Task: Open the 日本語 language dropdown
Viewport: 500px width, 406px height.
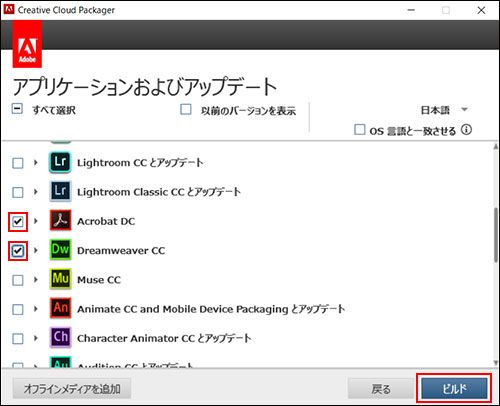Action: tap(444, 110)
